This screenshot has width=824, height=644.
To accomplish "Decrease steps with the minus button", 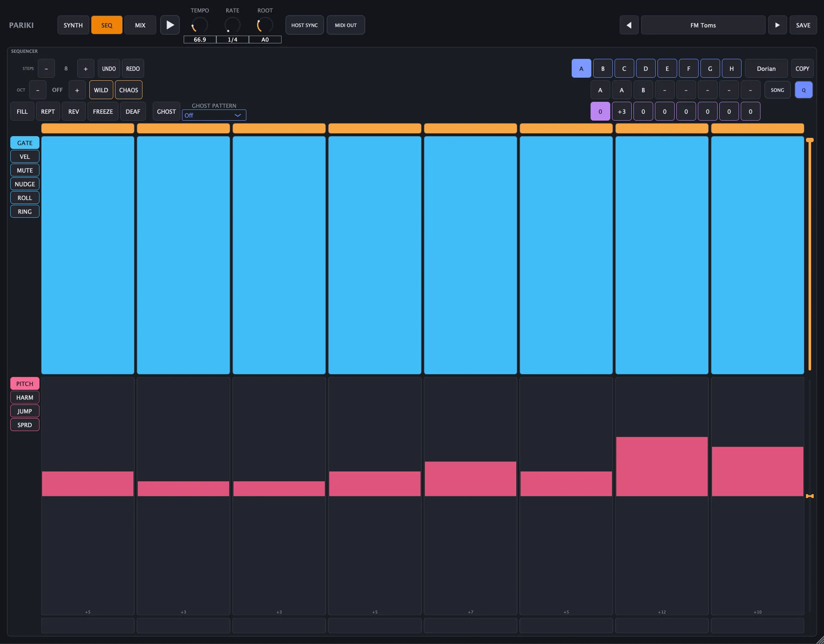I will 46,69.
